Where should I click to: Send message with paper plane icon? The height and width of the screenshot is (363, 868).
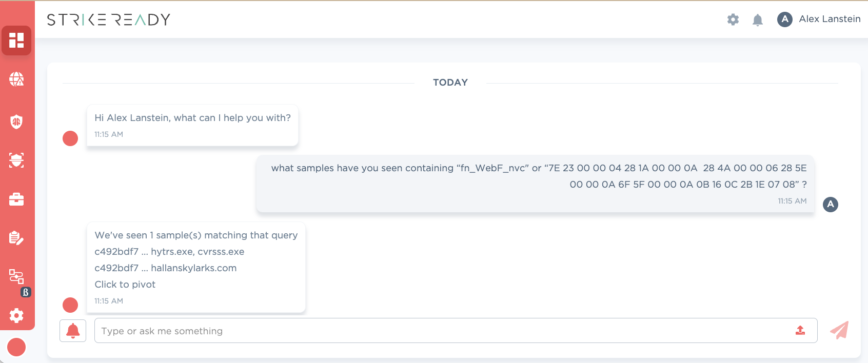839,330
